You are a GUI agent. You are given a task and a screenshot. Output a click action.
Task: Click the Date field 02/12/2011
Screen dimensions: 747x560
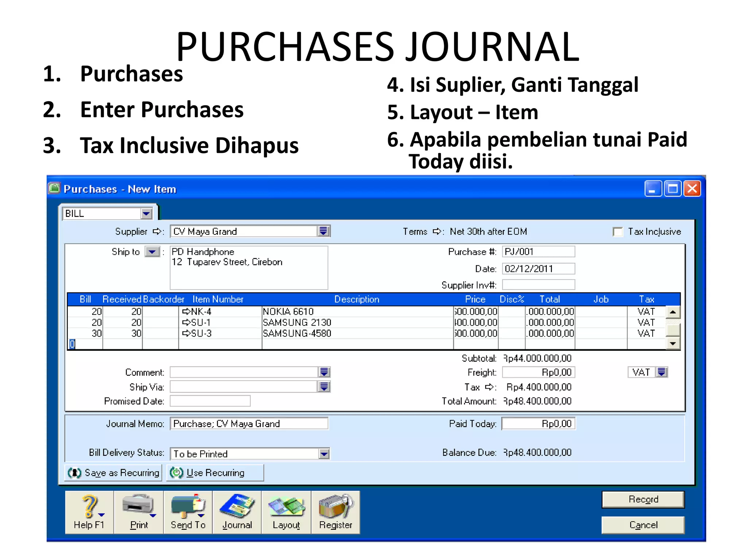pyautogui.click(x=538, y=269)
